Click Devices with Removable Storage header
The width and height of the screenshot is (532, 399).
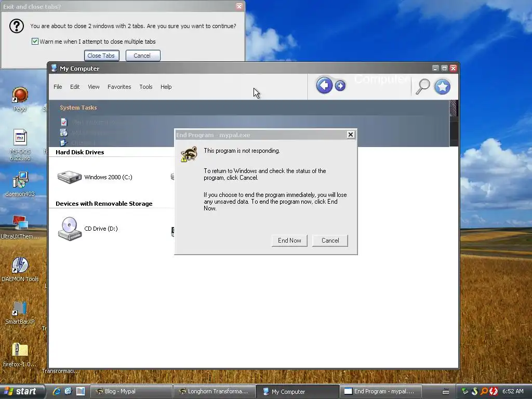(104, 204)
